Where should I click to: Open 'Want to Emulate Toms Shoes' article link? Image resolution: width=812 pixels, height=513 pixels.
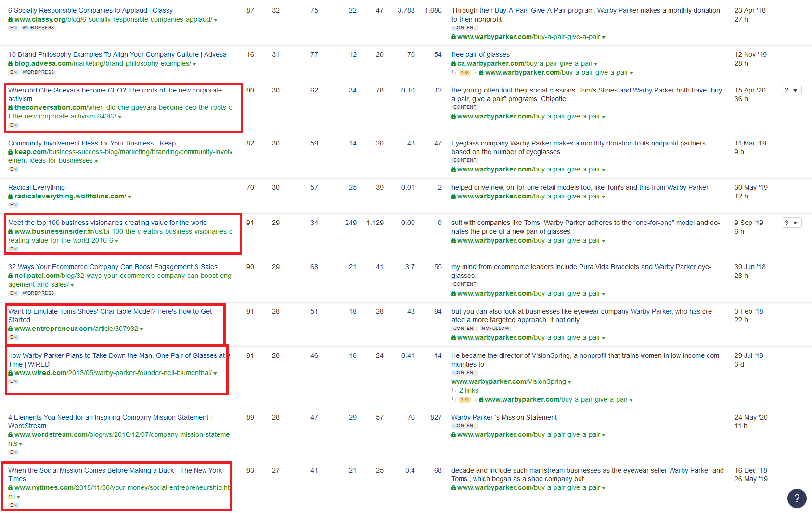(x=110, y=316)
